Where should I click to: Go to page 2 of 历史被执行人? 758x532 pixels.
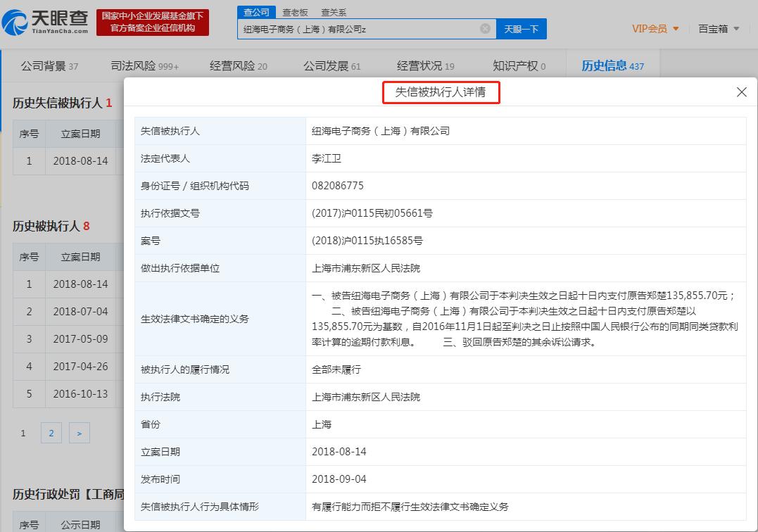pos(51,433)
